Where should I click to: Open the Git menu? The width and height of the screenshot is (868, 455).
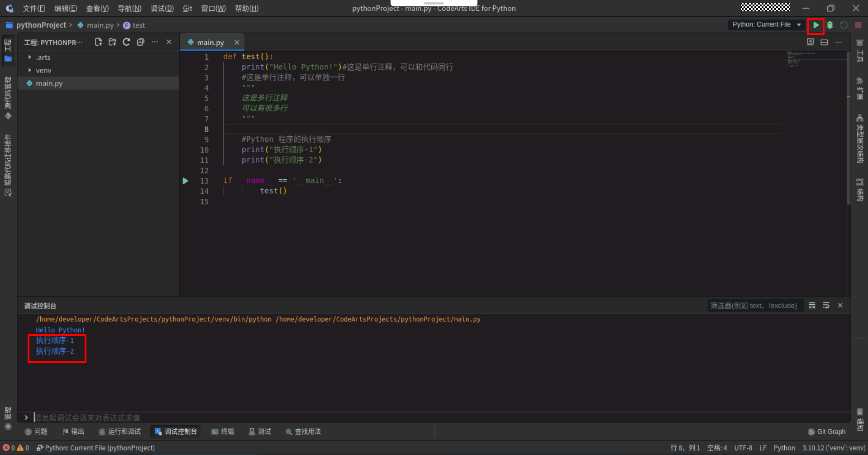pos(187,8)
